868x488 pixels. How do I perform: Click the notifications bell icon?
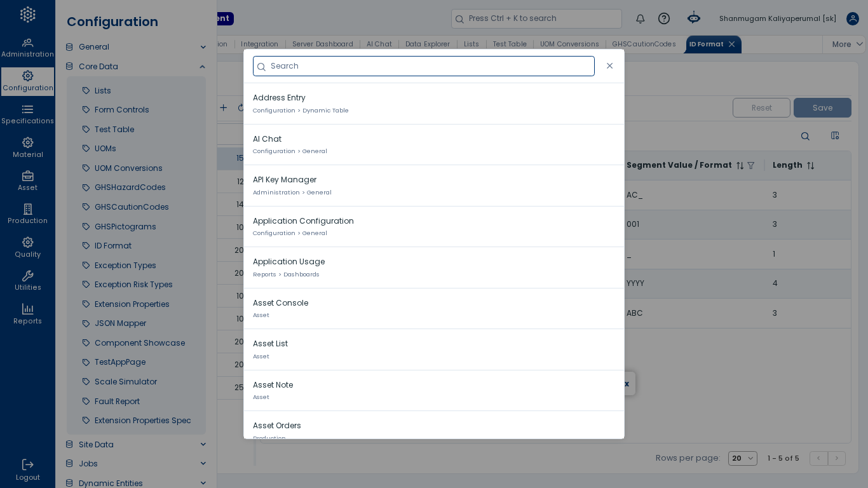pyautogui.click(x=641, y=18)
